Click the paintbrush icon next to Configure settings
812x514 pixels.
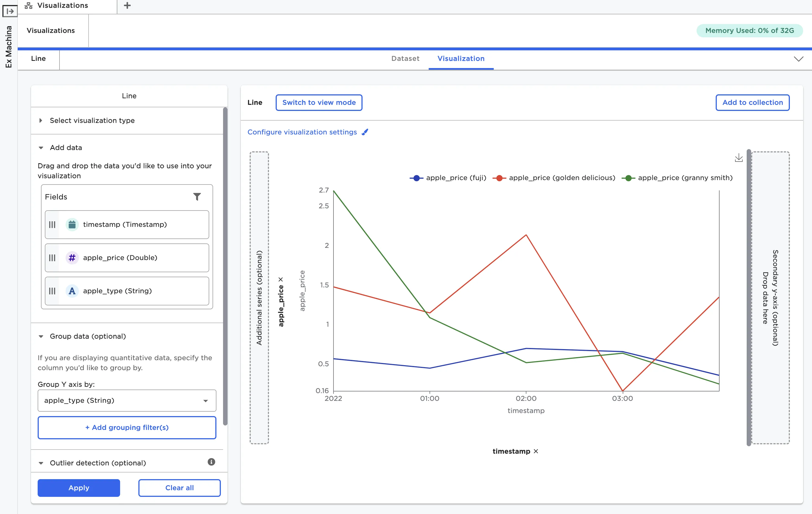tap(365, 132)
